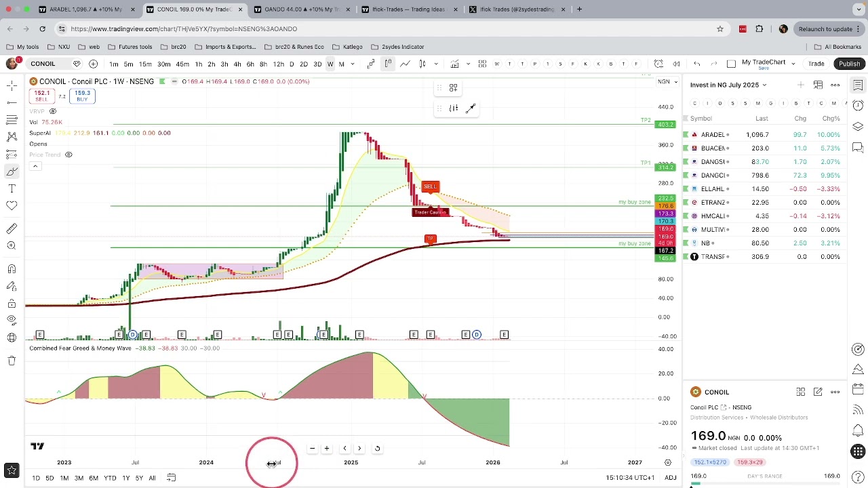
Task: Toggle VRVP indicator visibility eye
Action: (x=54, y=111)
